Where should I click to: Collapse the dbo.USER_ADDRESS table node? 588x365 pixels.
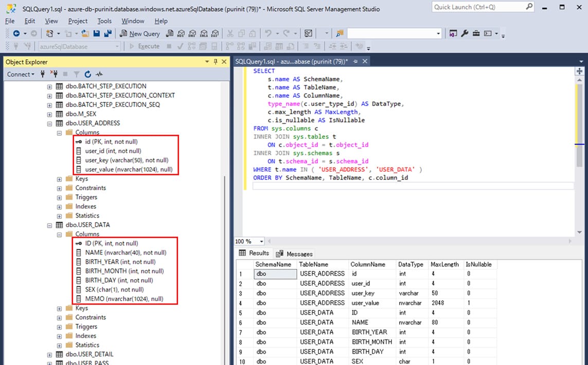click(50, 123)
